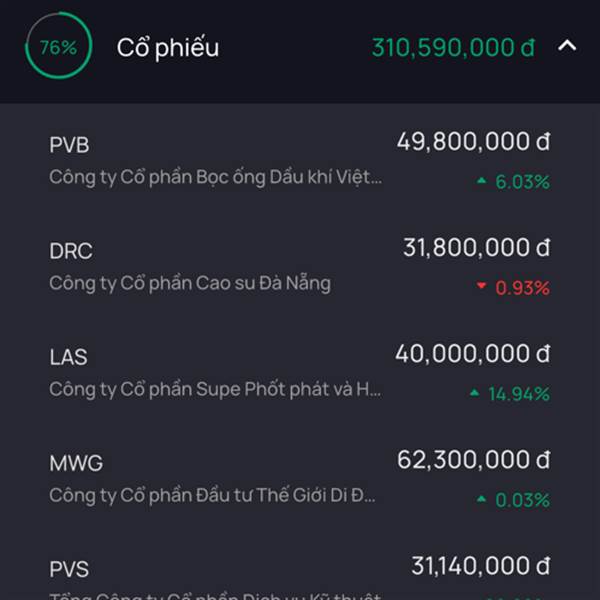600x600 pixels.
Task: Click PVB value 49,800,000 đ
Action: (473, 142)
